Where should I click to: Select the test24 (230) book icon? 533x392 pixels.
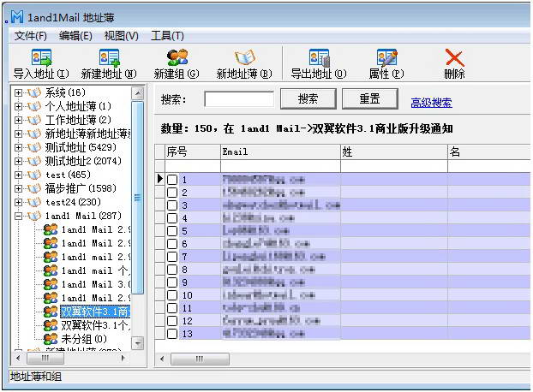[x=34, y=202]
